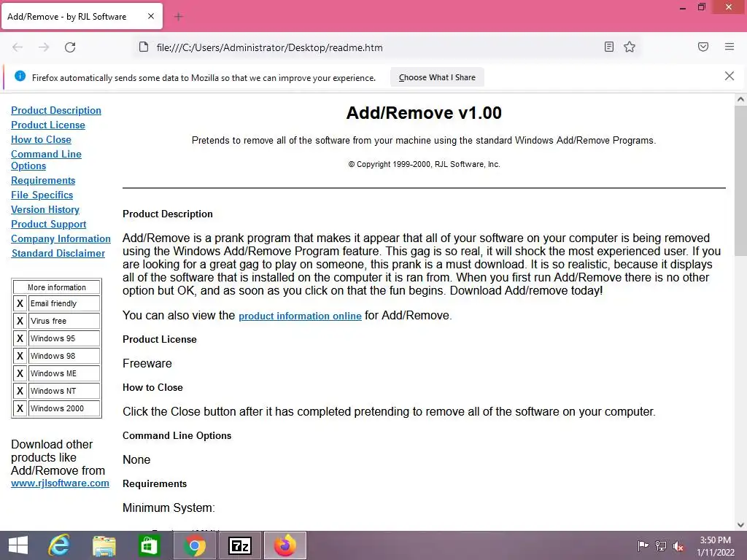This screenshot has width=747, height=560.
Task: Click the X box beside Email friendly
Action: [20, 303]
